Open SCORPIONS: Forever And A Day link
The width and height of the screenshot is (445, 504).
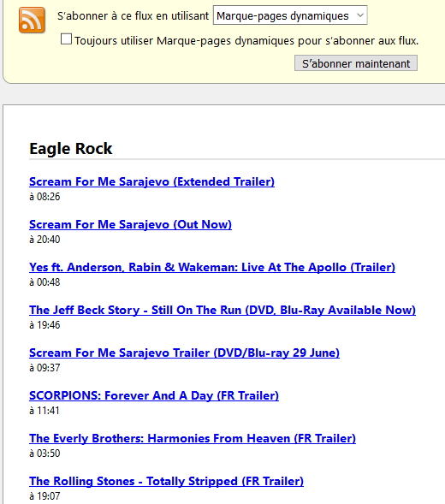[154, 395]
